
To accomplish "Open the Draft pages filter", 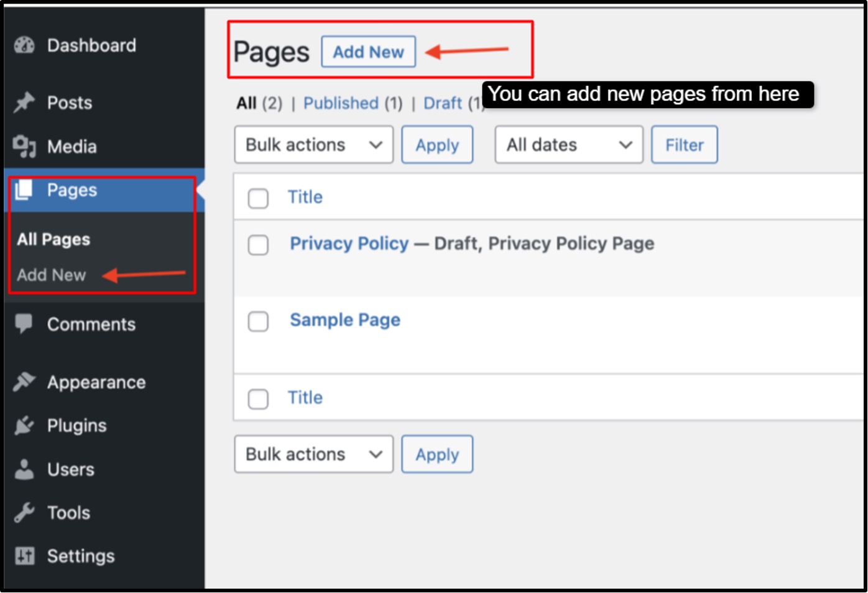I will 443,103.
